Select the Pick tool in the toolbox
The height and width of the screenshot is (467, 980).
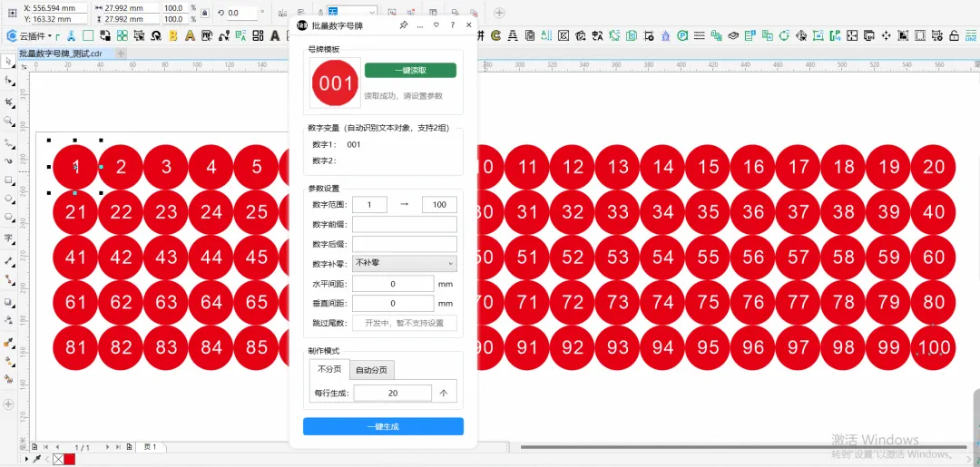tap(8, 62)
